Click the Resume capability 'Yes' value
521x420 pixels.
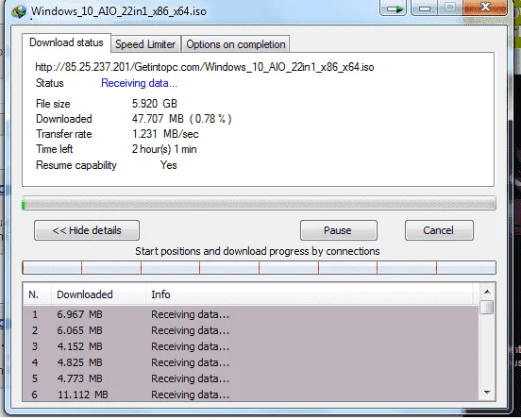168,165
